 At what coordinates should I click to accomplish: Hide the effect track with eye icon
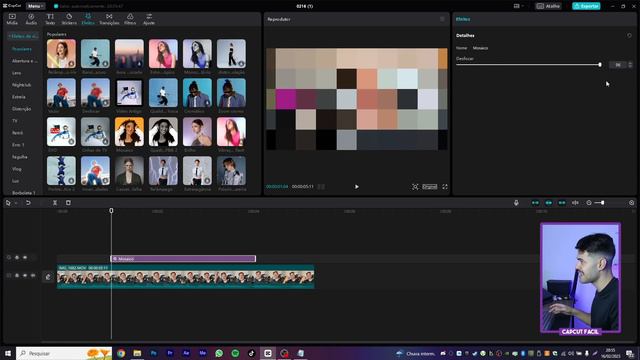(25, 258)
